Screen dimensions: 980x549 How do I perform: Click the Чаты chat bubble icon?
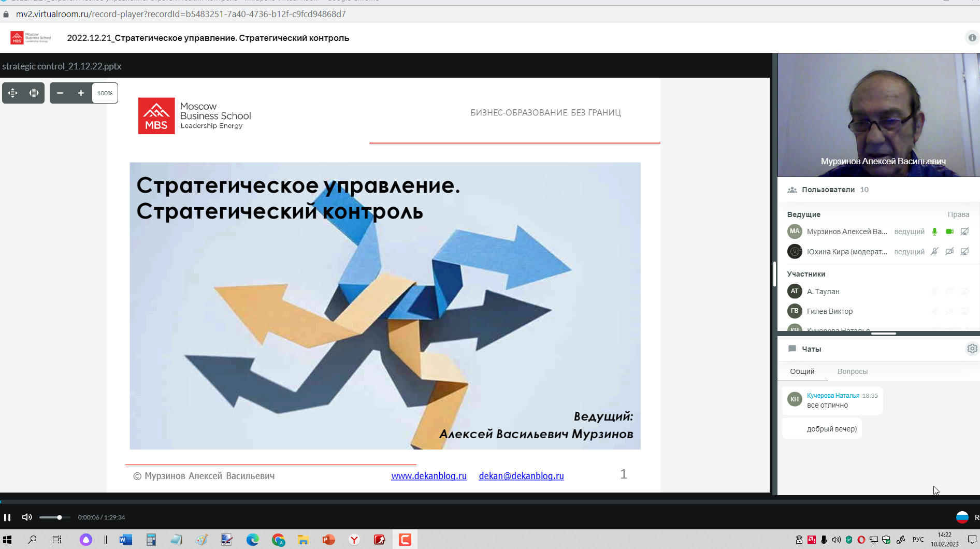click(792, 349)
